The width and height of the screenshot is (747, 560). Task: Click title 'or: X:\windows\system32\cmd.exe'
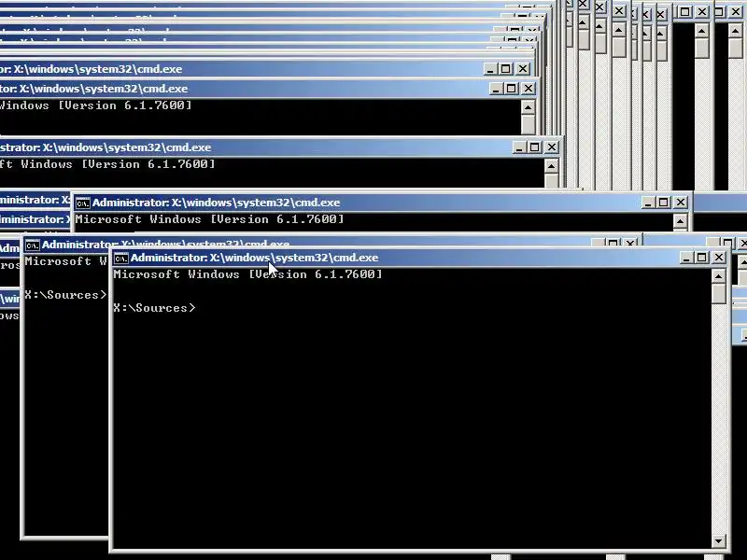[x=91, y=69]
